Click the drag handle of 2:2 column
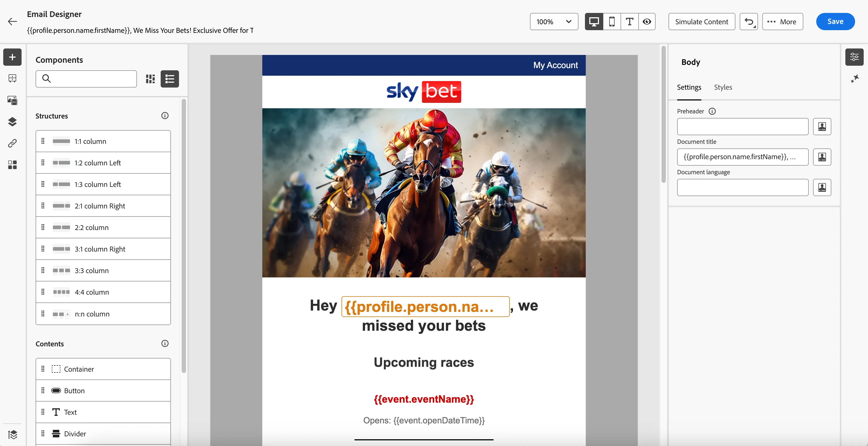 [43, 227]
